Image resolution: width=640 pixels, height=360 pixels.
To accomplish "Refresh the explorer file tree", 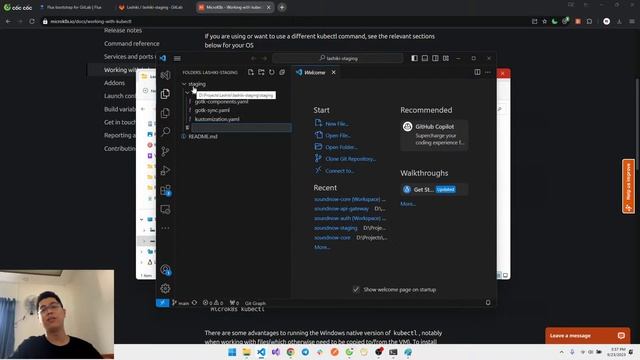I will click(272, 72).
